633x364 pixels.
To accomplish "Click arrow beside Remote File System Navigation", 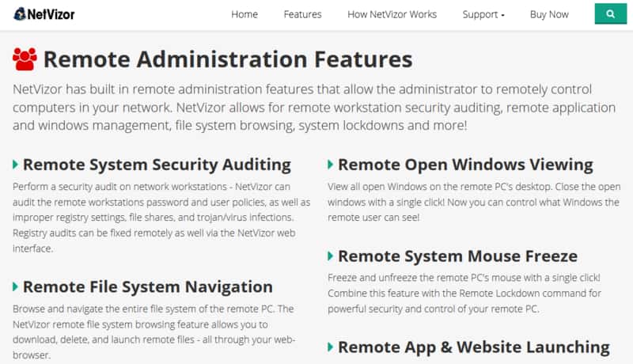I will point(15,287).
